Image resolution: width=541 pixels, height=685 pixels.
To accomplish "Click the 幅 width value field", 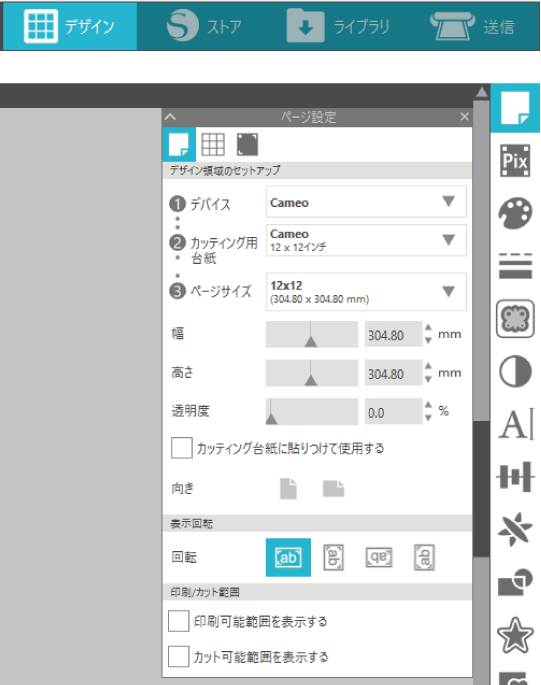I will [393, 335].
